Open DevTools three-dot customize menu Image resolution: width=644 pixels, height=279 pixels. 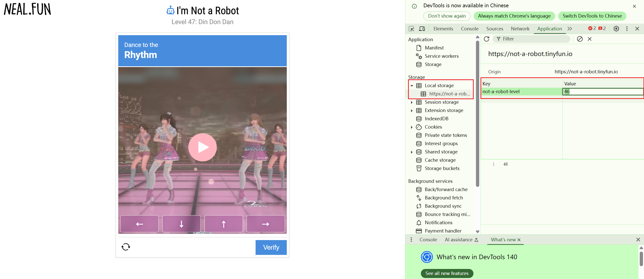627,29
